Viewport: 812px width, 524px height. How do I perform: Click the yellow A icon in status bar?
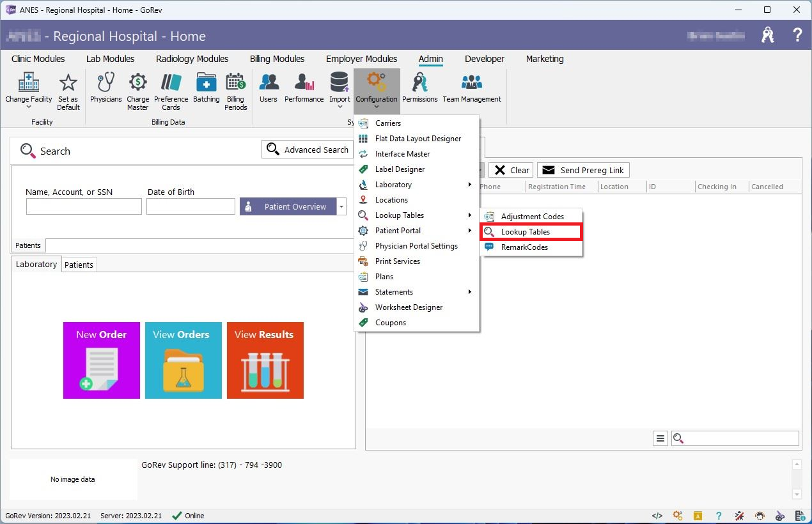698,516
